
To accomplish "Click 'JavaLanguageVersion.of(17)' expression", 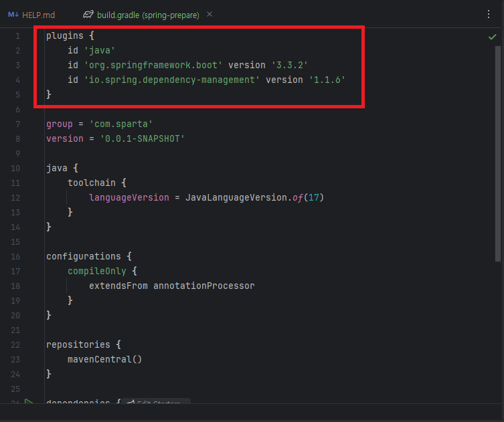I will [x=254, y=197].
